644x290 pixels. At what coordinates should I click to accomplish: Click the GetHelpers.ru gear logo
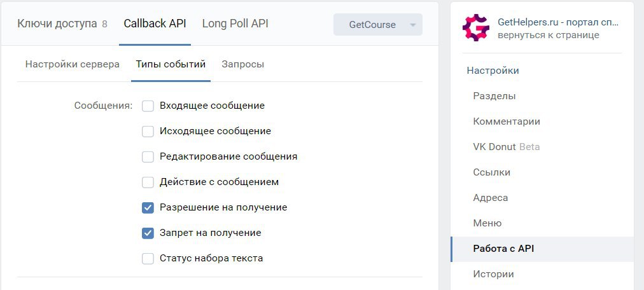475,27
